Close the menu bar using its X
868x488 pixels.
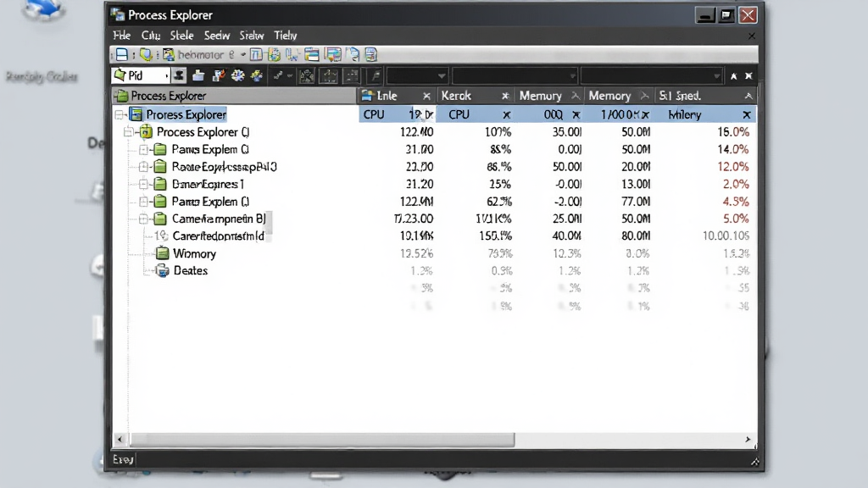pyautogui.click(x=751, y=36)
